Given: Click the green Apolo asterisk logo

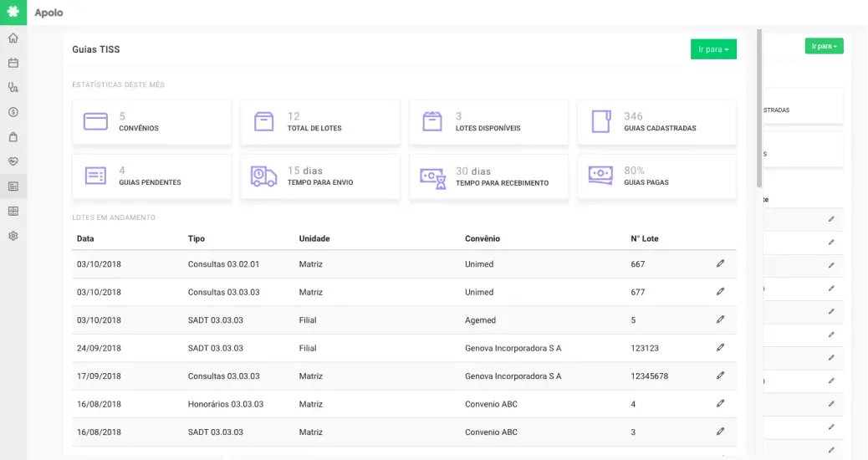Looking at the screenshot, I should 13,13.
